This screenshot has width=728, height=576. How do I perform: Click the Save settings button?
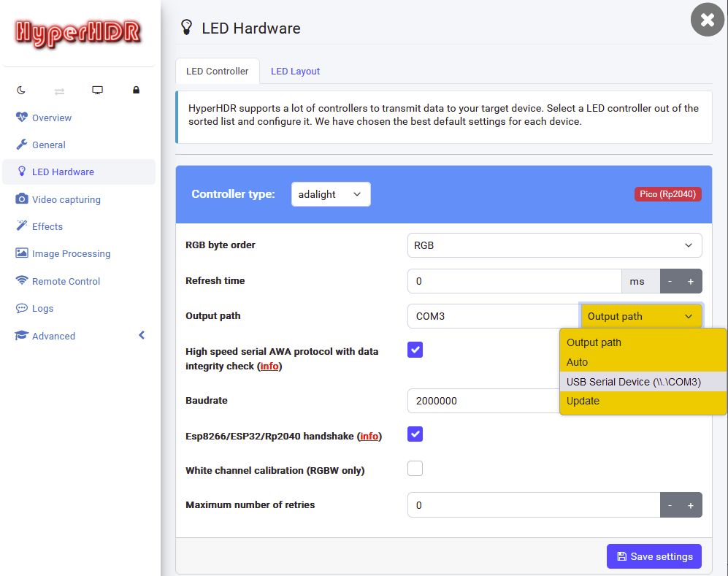tap(654, 556)
